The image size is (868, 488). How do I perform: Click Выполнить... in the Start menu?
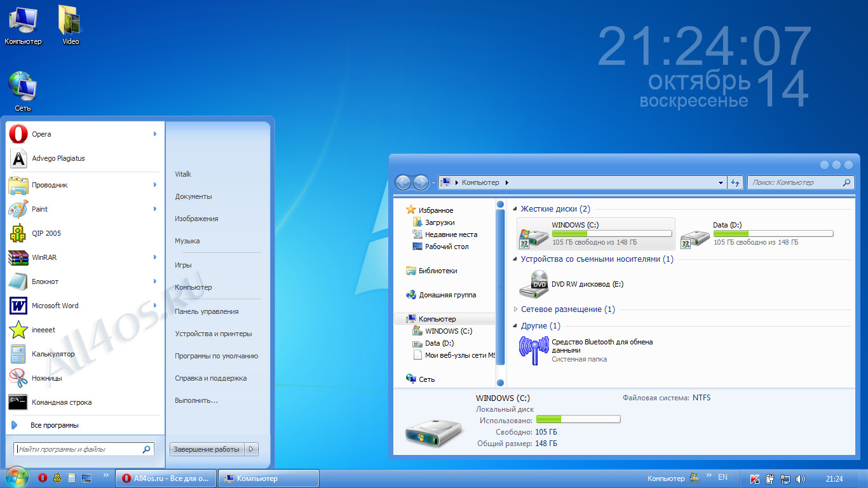pyautogui.click(x=196, y=400)
